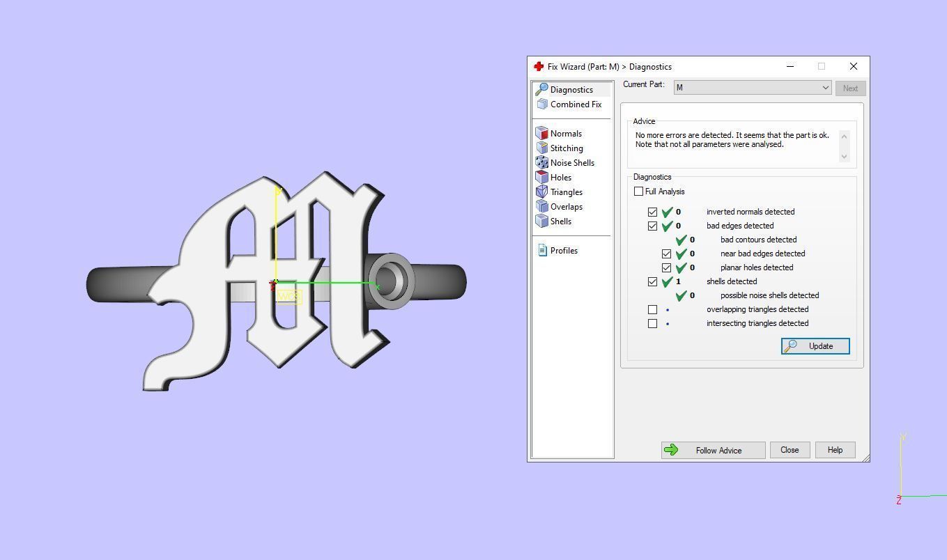Uncheck bad edges detected checkbox
Viewport: 947px width, 560px height.
pos(652,226)
